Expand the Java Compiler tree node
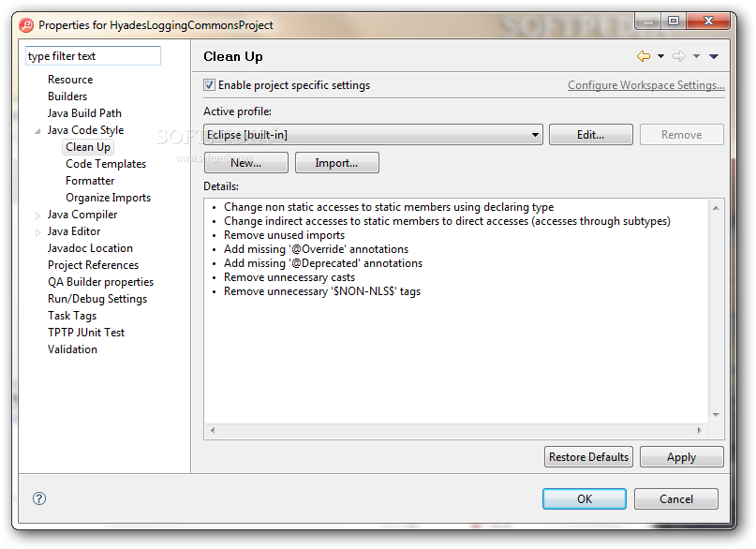The image size is (756, 549). 37,215
